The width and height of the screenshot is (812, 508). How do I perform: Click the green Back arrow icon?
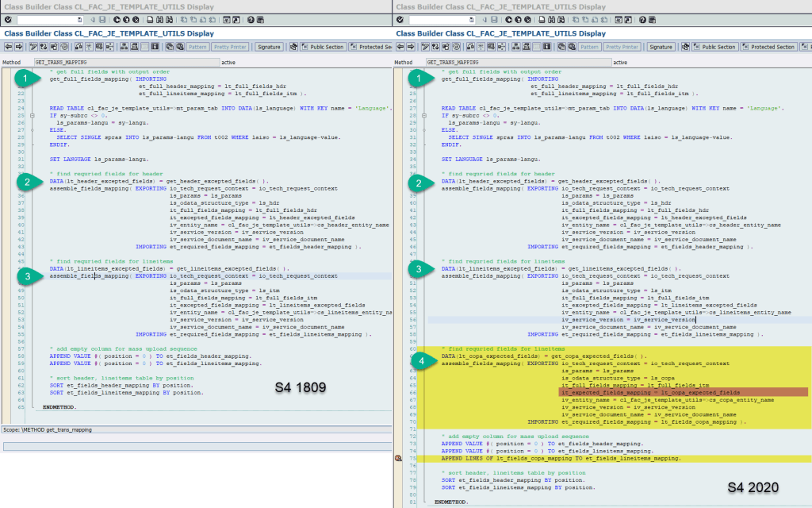115,21
